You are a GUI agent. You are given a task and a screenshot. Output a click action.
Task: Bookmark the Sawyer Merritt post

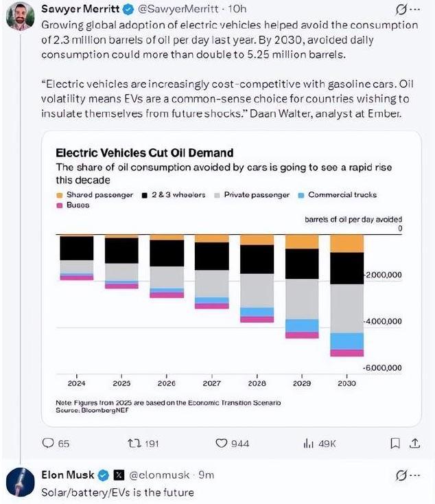(x=395, y=444)
